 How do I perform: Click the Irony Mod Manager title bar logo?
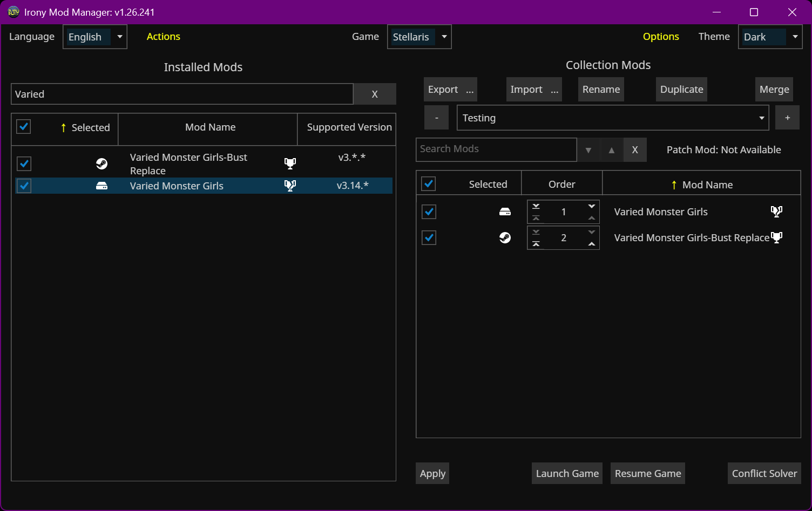point(13,12)
